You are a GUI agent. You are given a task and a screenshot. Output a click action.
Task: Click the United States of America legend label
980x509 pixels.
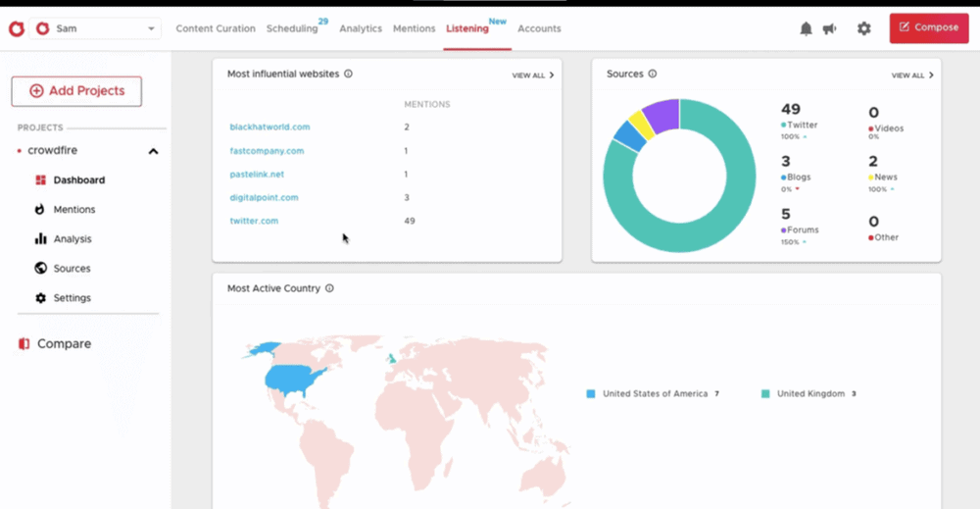tap(655, 394)
